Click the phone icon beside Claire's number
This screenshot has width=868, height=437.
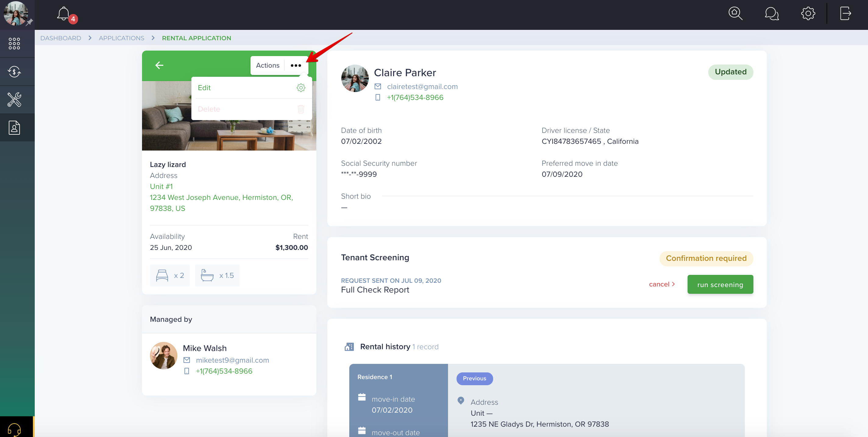point(378,98)
